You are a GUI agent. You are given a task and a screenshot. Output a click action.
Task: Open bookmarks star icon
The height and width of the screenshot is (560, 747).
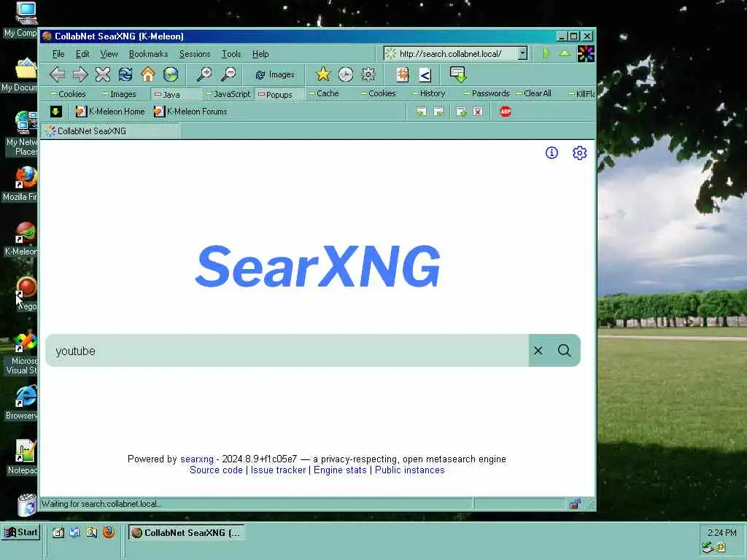pos(323,74)
